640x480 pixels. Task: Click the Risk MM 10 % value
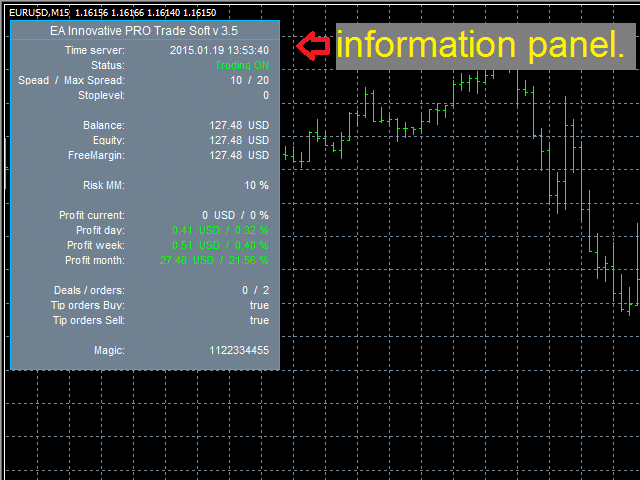(256, 185)
